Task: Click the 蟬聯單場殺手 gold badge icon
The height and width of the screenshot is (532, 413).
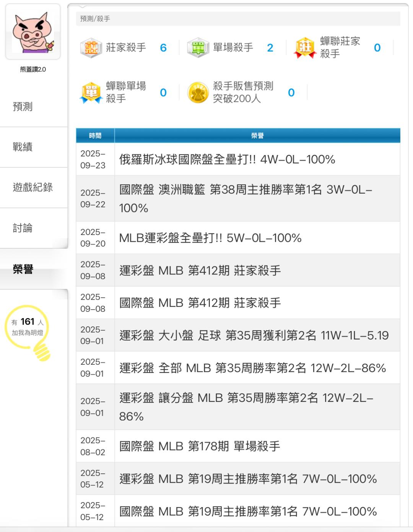Action: (x=91, y=93)
